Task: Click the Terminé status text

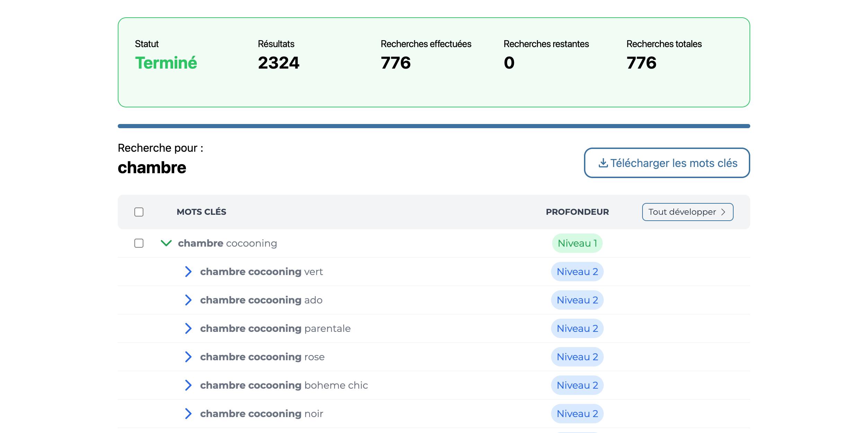Action: coord(166,63)
